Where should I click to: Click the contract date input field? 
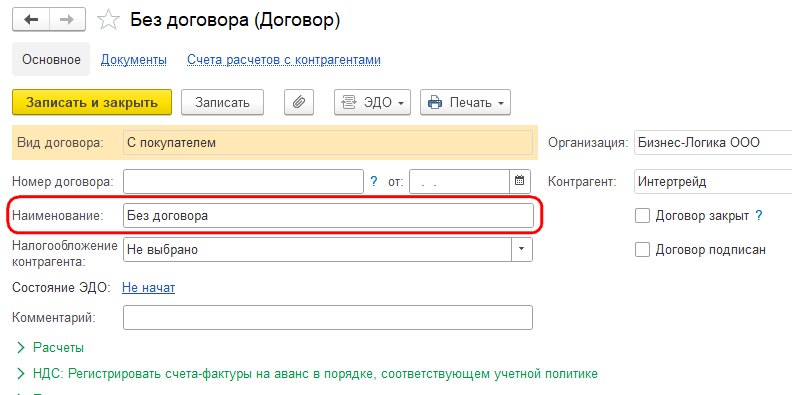coord(459,181)
